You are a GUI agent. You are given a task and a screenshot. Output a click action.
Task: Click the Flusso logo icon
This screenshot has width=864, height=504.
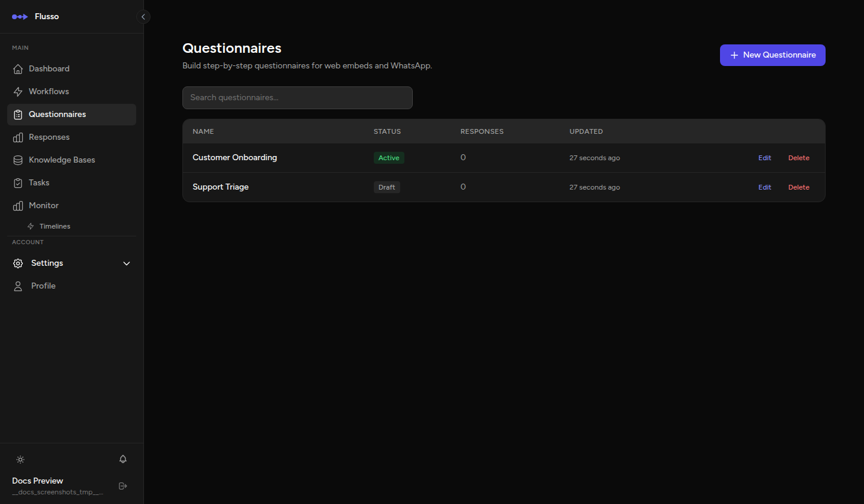20,17
